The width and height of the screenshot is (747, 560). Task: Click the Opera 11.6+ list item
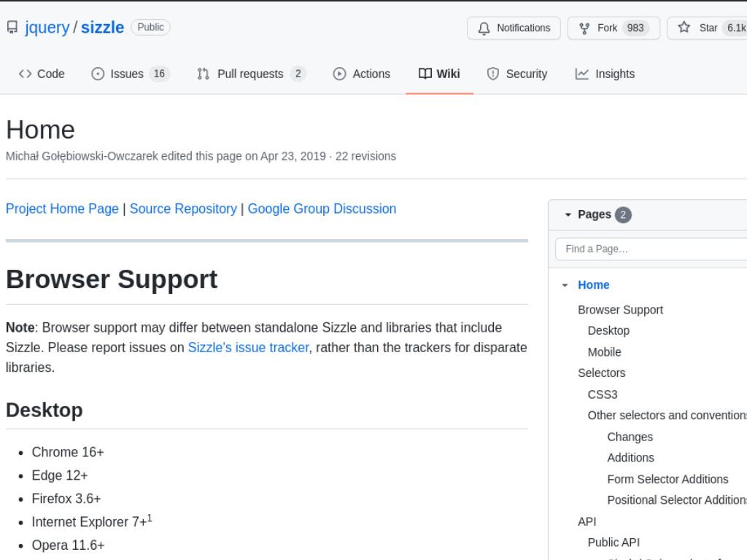tap(68, 545)
